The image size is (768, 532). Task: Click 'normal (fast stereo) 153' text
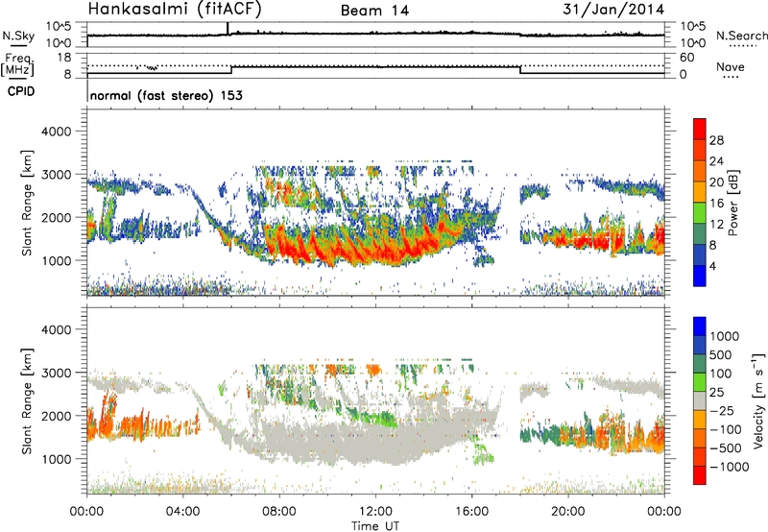click(166, 95)
